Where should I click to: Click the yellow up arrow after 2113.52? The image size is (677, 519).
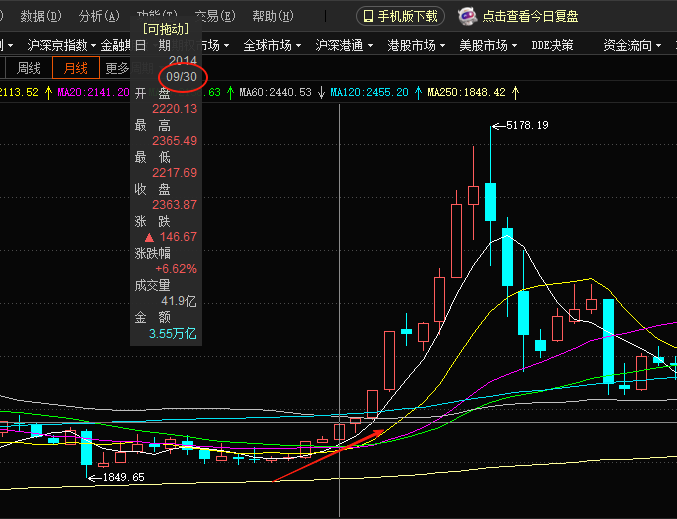point(48,92)
